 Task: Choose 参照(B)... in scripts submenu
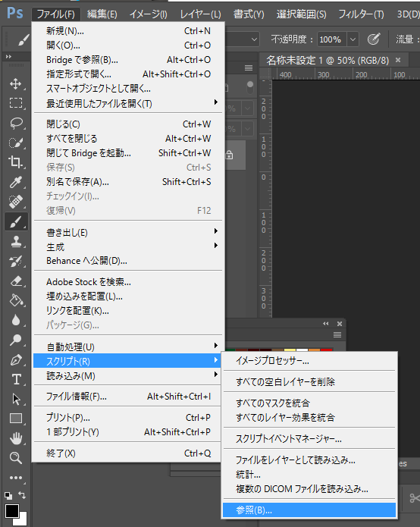click(309, 510)
